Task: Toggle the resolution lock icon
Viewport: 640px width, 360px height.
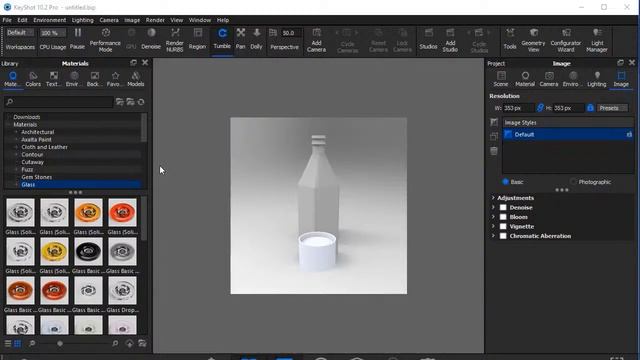Action: coord(590,108)
